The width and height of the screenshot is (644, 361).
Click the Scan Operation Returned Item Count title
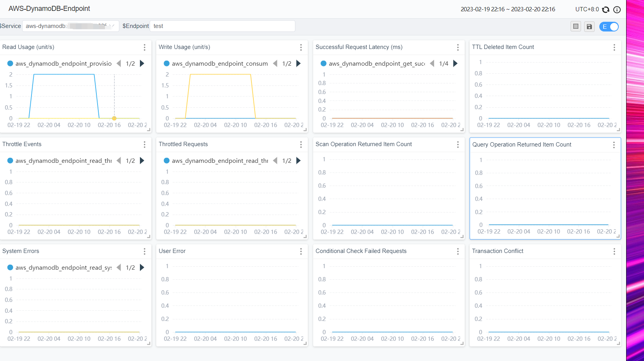(364, 144)
